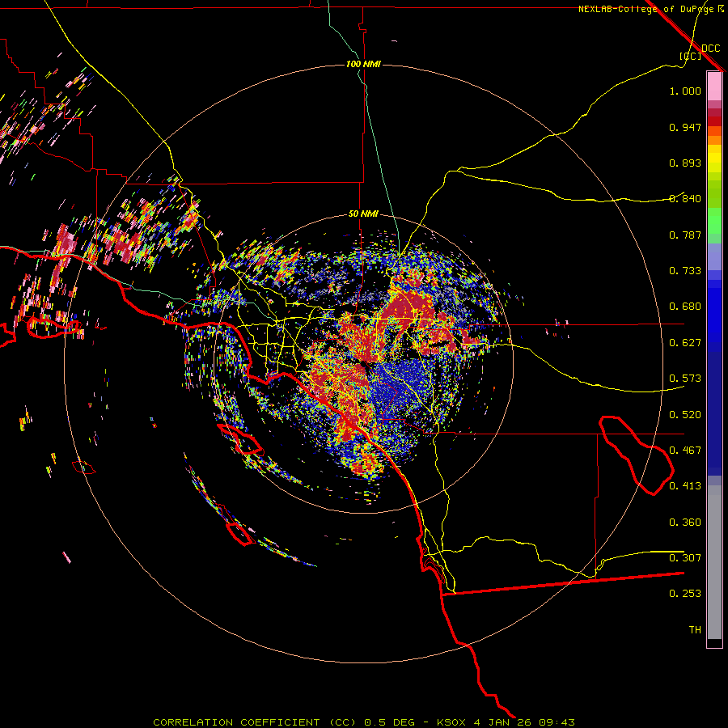Select the 0.360 legend value
Viewport: 728px width, 728px height.
click(685, 523)
